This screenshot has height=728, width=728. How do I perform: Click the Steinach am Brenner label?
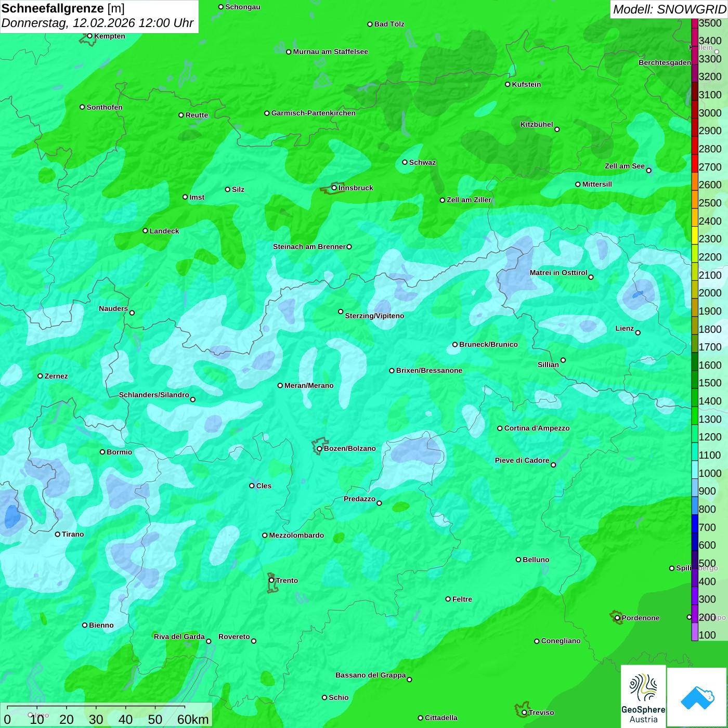point(309,246)
